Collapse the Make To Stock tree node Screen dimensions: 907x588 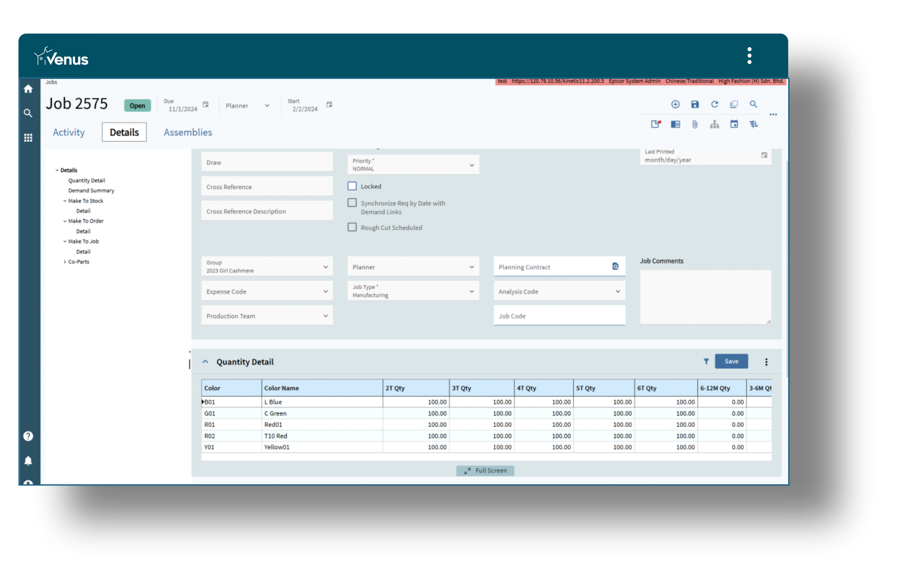[x=65, y=201]
